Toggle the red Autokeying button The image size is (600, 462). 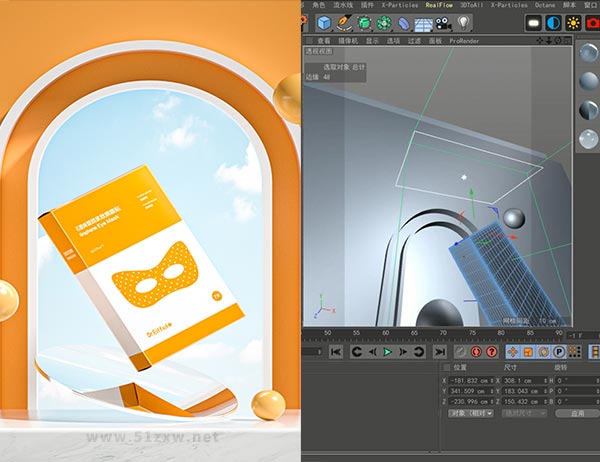point(476,352)
